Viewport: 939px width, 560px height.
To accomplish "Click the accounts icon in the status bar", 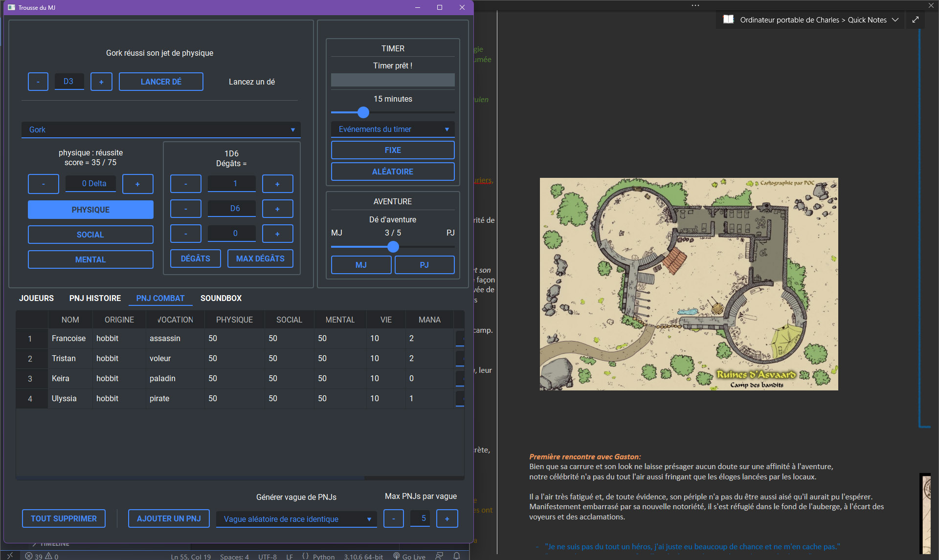I will [439, 556].
